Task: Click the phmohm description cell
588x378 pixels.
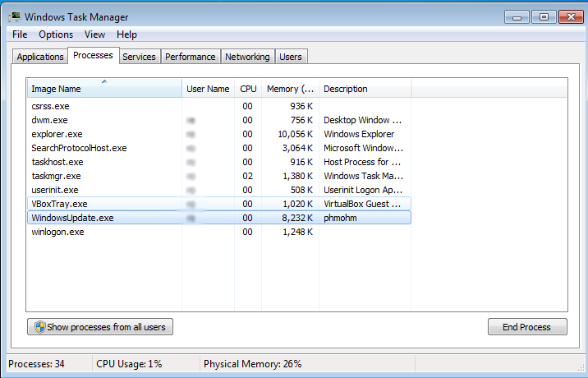Action: pyautogui.click(x=340, y=218)
